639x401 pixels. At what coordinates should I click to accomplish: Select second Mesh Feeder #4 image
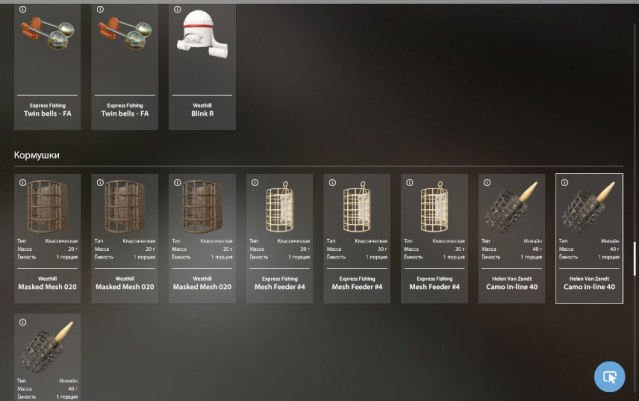click(357, 207)
